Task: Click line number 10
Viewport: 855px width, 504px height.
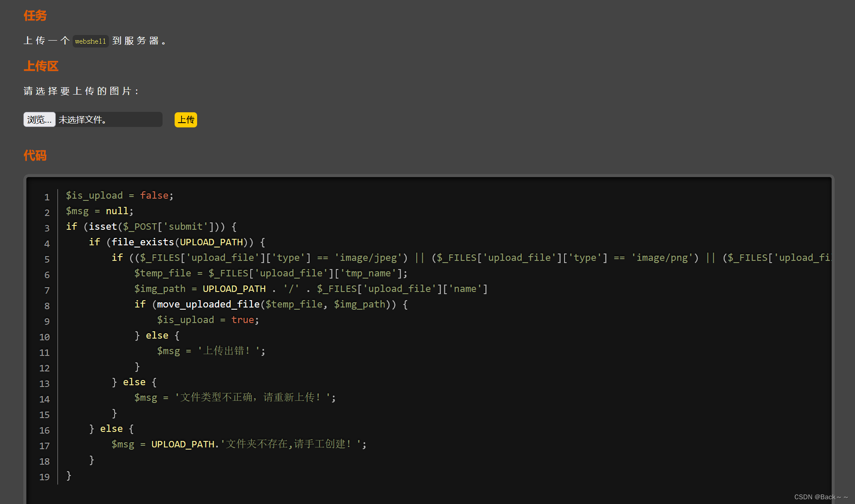Action: click(45, 337)
